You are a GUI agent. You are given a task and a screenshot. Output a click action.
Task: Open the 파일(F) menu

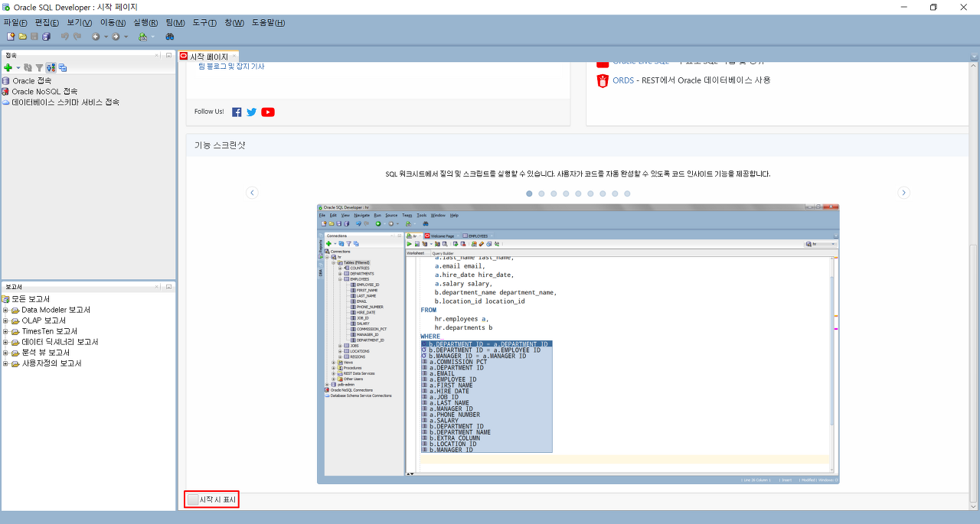tap(15, 23)
